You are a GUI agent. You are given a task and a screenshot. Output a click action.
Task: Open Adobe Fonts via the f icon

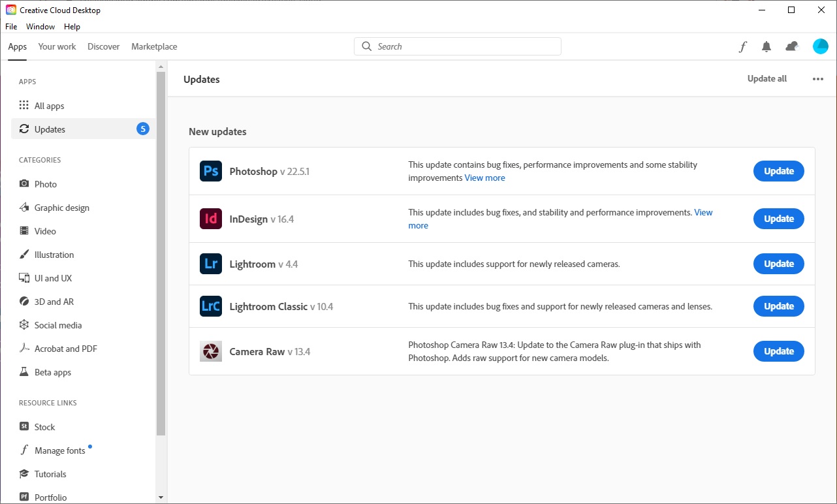point(742,46)
